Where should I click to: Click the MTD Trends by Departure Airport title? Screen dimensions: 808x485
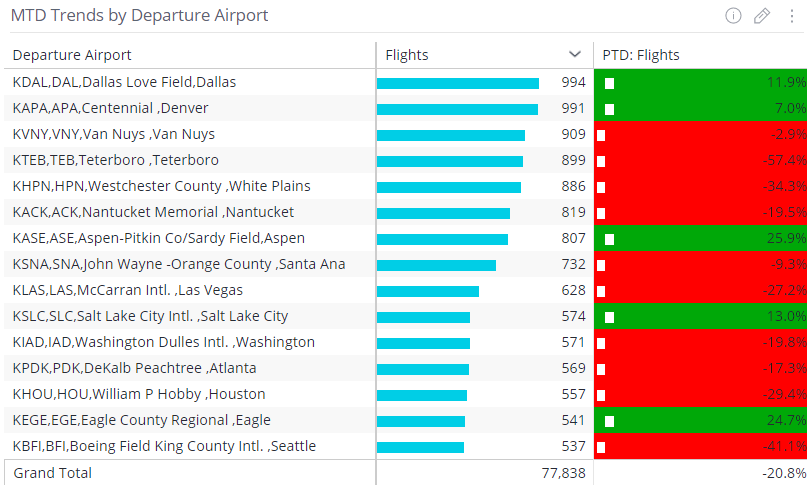(139, 16)
